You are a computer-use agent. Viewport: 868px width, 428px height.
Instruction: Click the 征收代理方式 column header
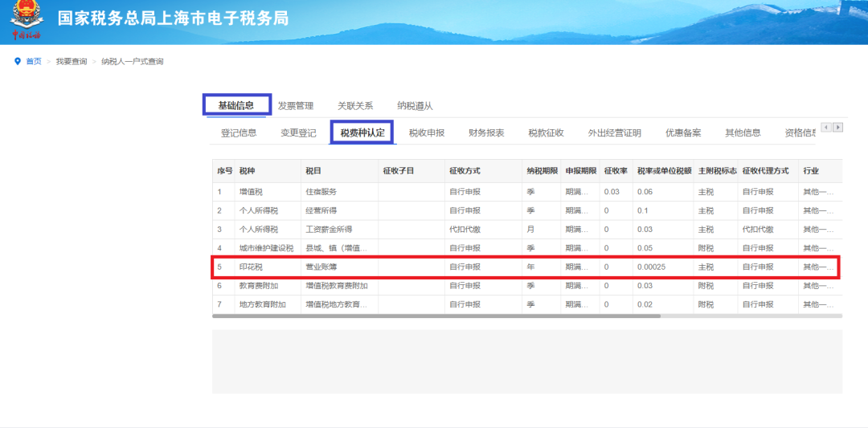click(x=766, y=171)
